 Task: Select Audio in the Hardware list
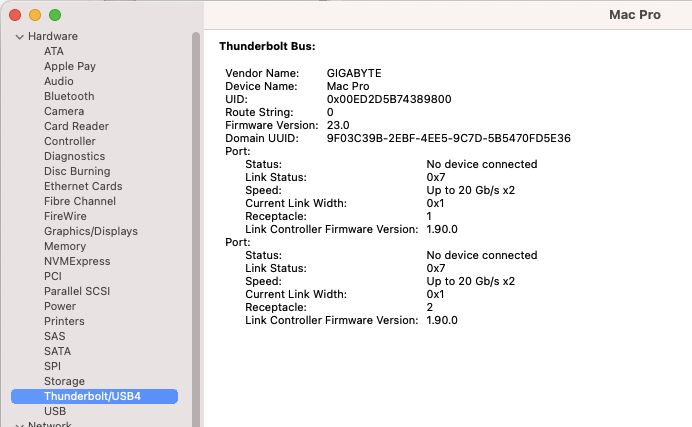(59, 81)
